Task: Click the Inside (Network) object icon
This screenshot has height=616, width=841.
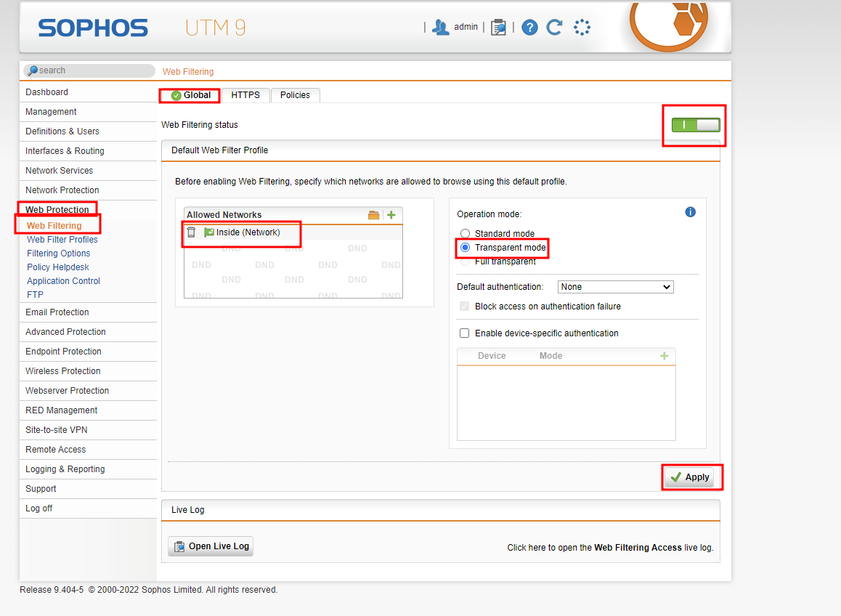Action: pos(209,232)
